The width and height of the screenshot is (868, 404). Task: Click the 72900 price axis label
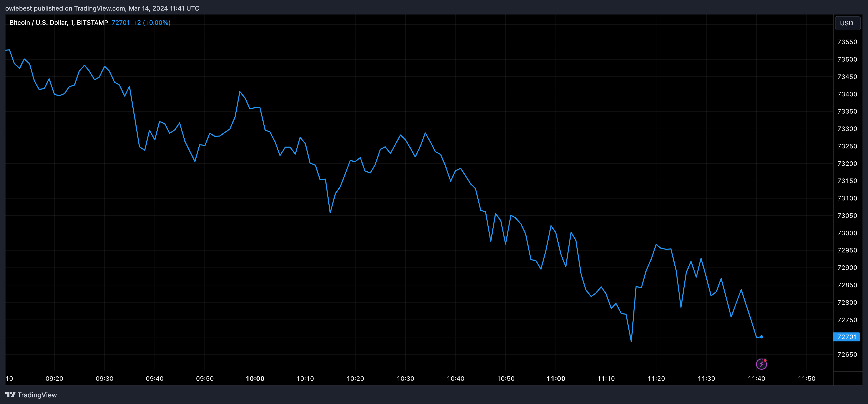tap(847, 267)
